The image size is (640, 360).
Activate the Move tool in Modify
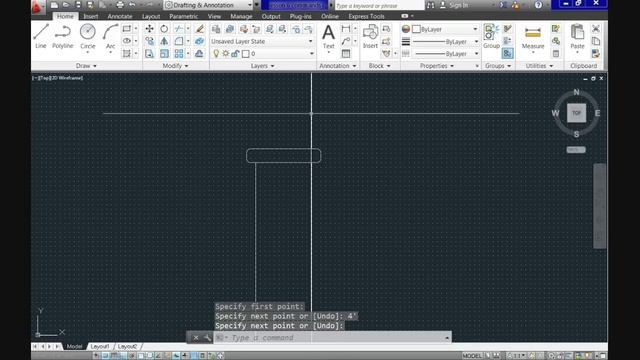tap(149, 29)
